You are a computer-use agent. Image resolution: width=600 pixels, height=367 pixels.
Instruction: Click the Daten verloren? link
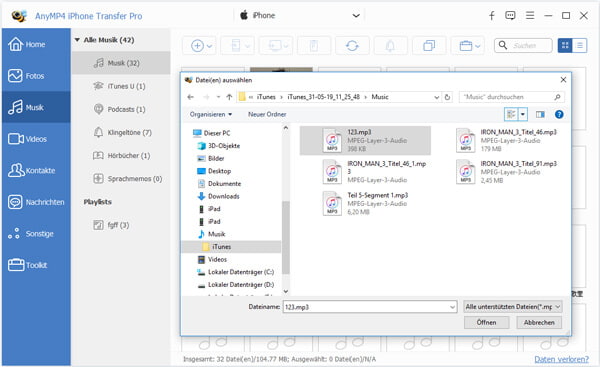click(561, 359)
